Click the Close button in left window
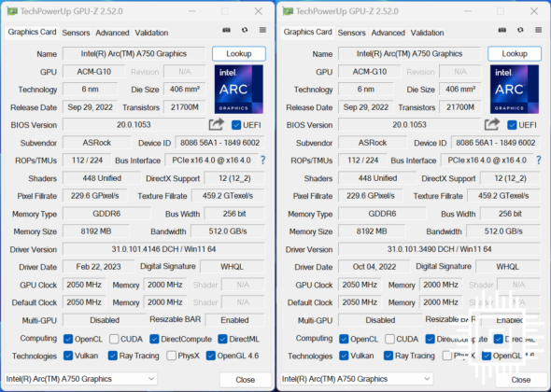The width and height of the screenshot is (551, 392). click(x=246, y=380)
